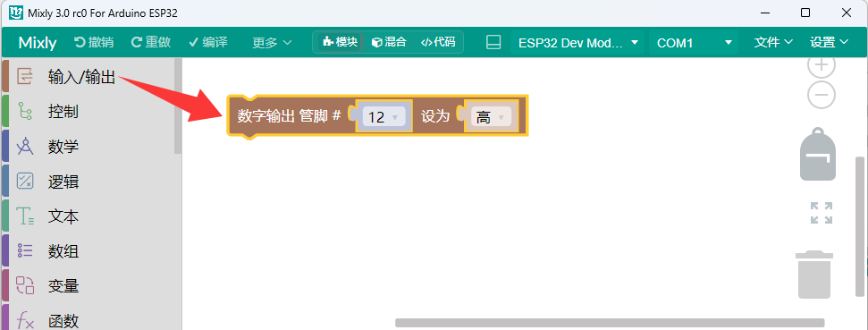Open the backpack icon
The width and height of the screenshot is (868, 330).
(818, 155)
